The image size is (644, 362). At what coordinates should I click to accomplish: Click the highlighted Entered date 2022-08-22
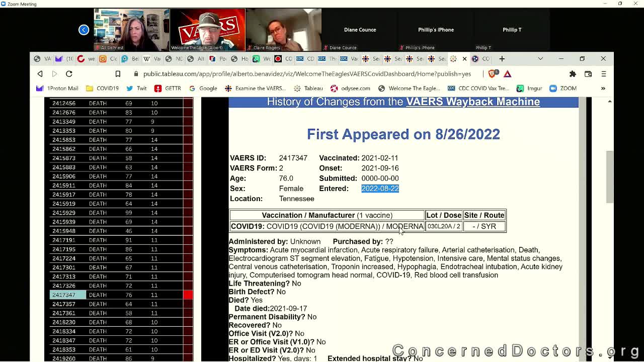[x=380, y=189]
